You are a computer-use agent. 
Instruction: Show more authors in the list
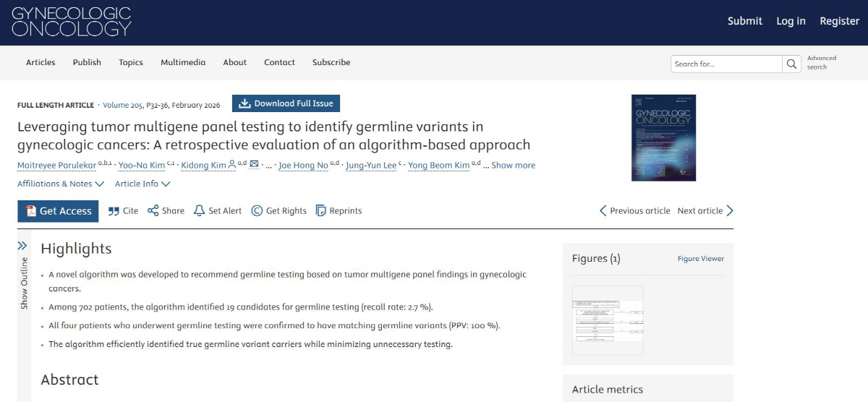[513, 166]
